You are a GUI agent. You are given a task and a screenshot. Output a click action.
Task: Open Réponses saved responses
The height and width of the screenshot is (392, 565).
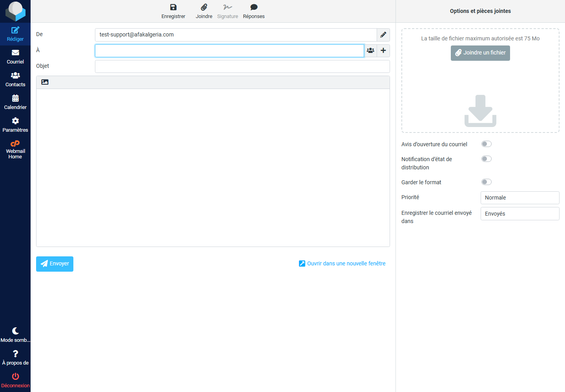254,11
